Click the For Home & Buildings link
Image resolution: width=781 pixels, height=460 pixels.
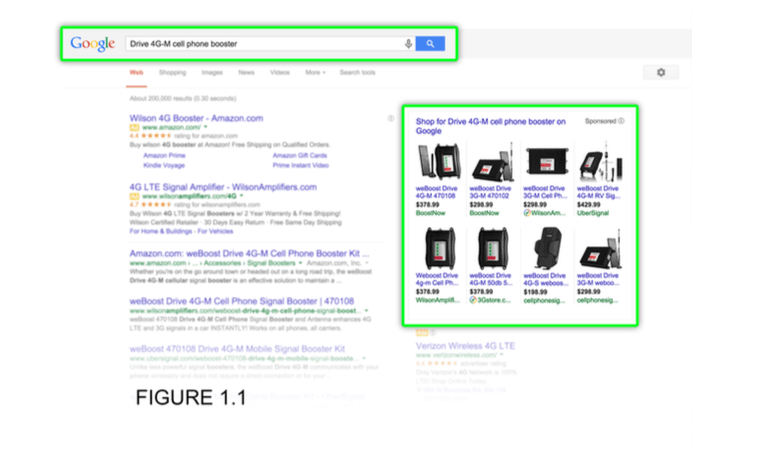pyautogui.click(x=161, y=231)
